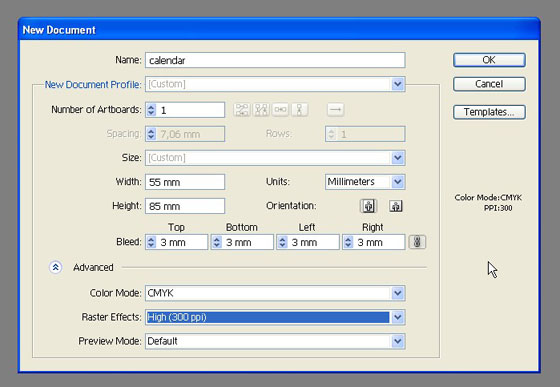Collapse the Advanced section chevron
Screen dimensions: 560x387
pyautogui.click(x=56, y=267)
